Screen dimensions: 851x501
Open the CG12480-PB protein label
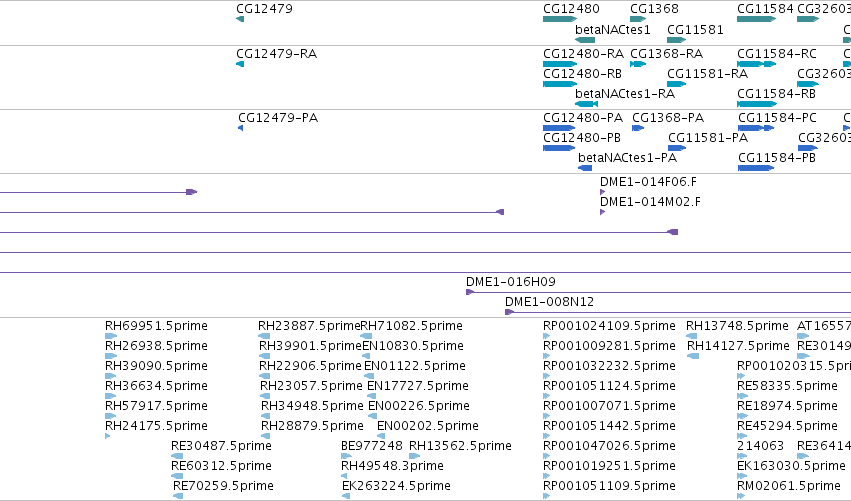[582, 138]
